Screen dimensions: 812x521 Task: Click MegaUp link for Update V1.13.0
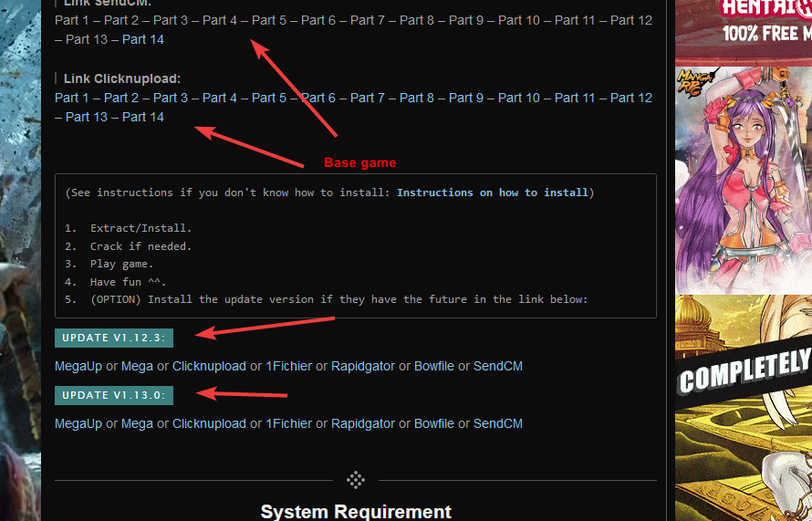click(x=78, y=423)
